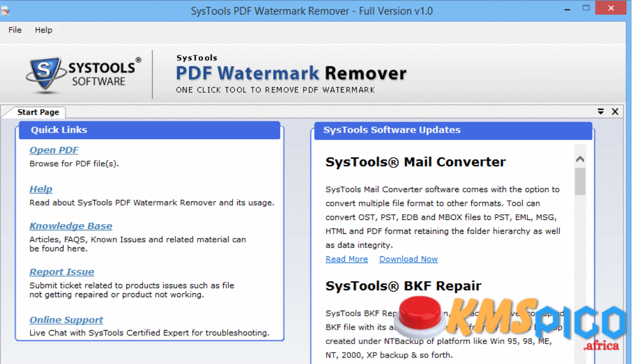Close the Start Page tab panel
This screenshot has height=364, width=639.
(x=615, y=112)
